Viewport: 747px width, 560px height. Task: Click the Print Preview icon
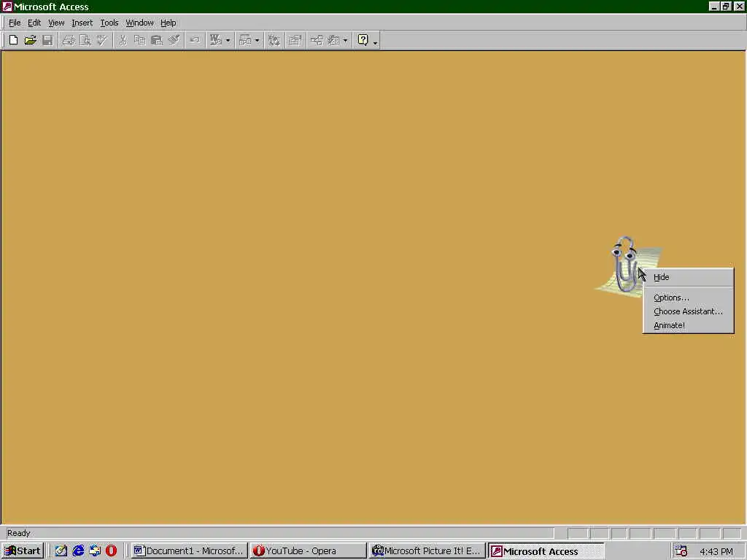click(x=85, y=41)
